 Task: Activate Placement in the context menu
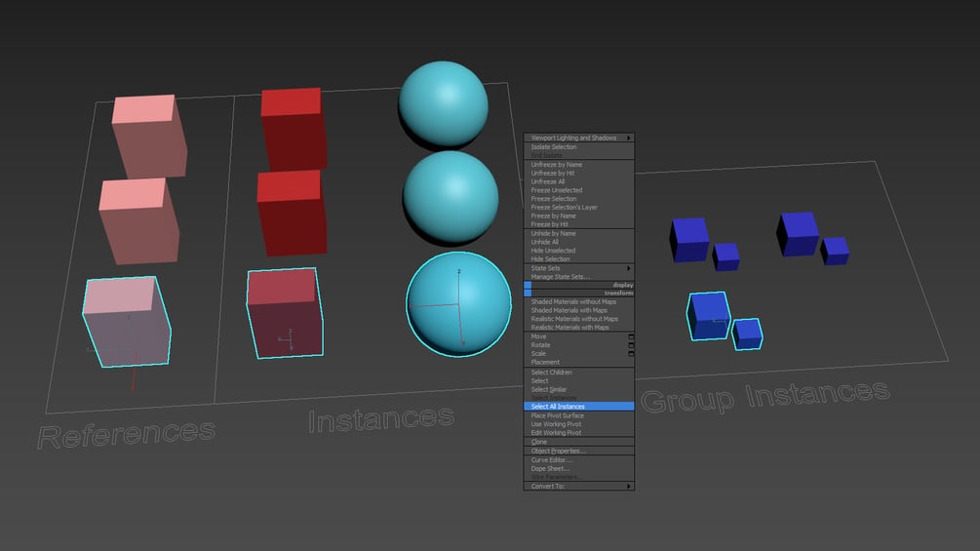(x=545, y=363)
